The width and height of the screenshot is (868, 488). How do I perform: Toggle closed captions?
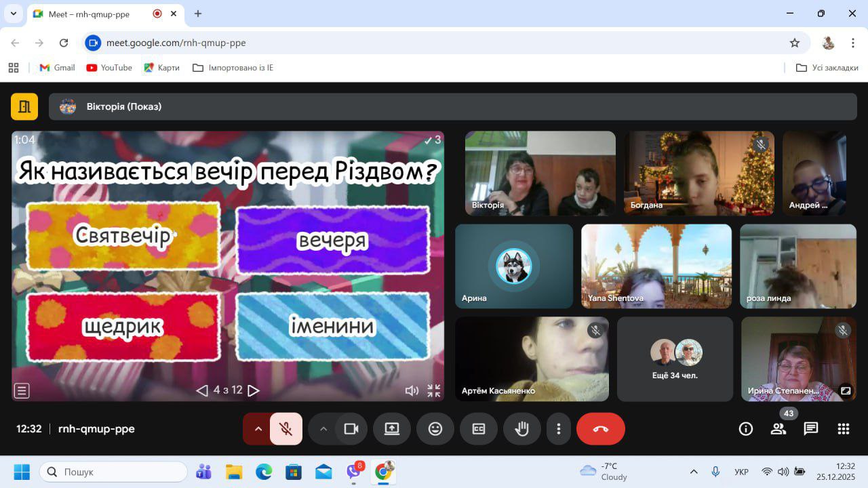click(x=479, y=429)
